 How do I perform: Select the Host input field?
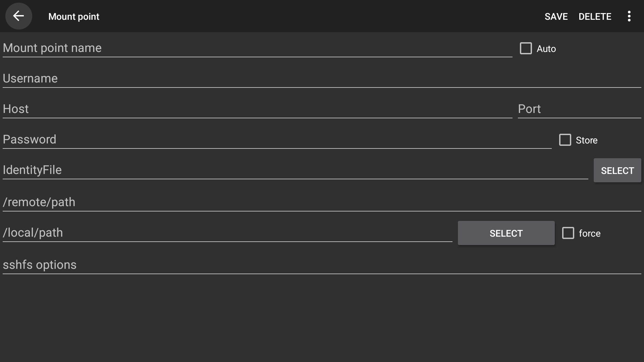click(x=257, y=109)
